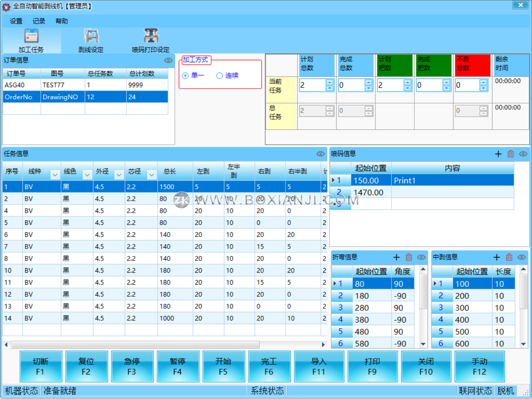Image resolution: width=532 pixels, height=399 pixels.
Task: Toggle visibility of 中剥信息 panel eye icon
Action: [x=522, y=257]
